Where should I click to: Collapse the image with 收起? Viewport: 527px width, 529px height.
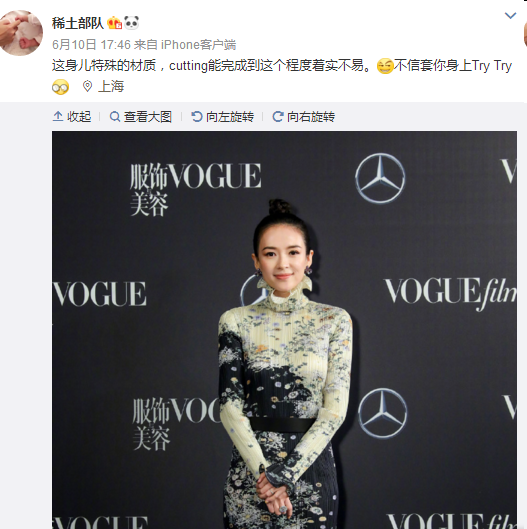coord(72,117)
